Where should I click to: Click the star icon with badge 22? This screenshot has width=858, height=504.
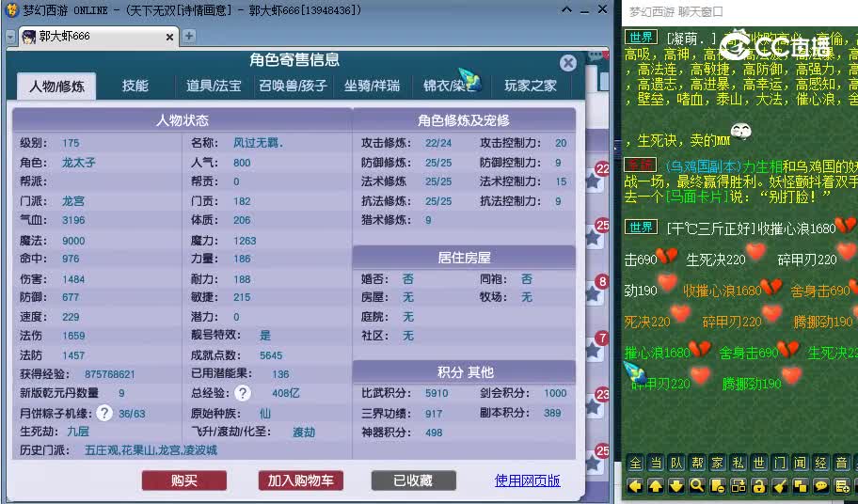click(x=595, y=180)
